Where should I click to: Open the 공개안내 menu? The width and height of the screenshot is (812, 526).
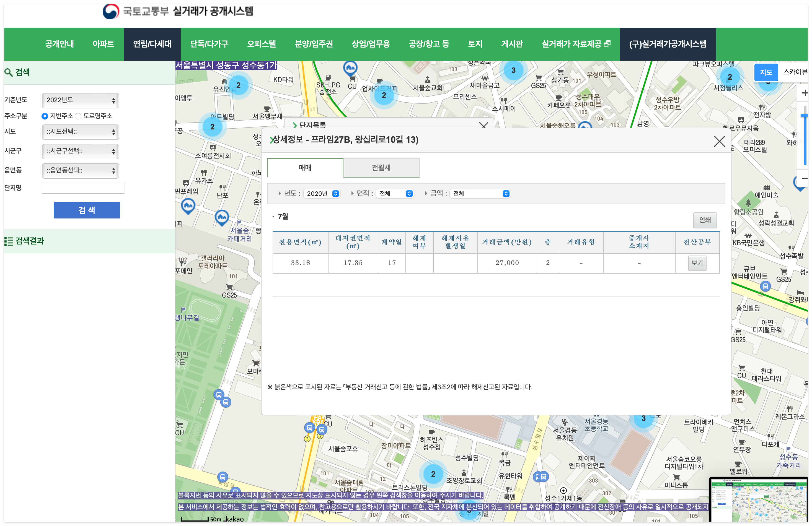pyautogui.click(x=60, y=44)
